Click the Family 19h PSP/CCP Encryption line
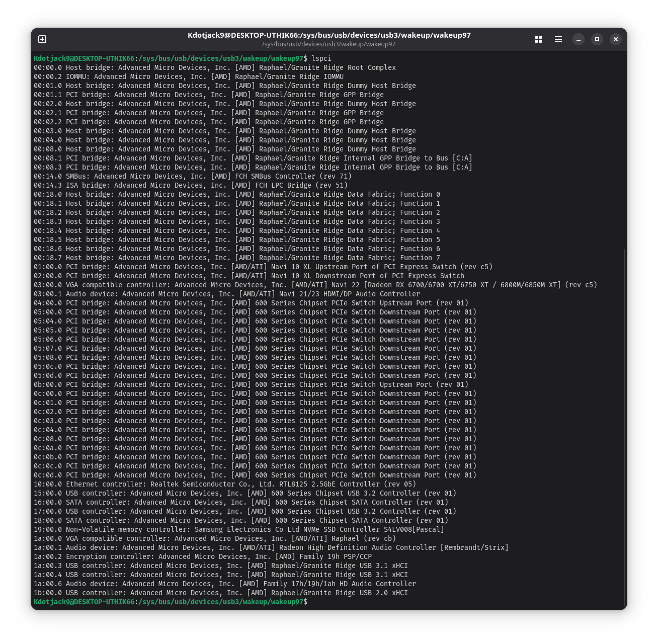658x644 pixels. click(203, 556)
